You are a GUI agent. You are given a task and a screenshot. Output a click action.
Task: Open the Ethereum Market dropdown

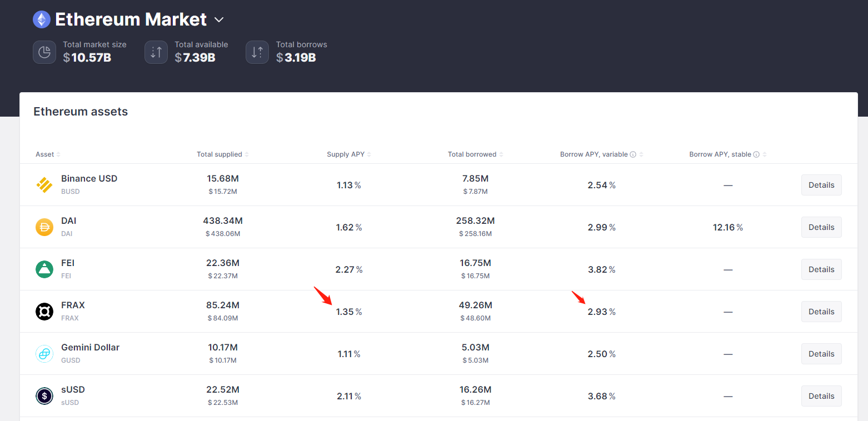click(218, 19)
